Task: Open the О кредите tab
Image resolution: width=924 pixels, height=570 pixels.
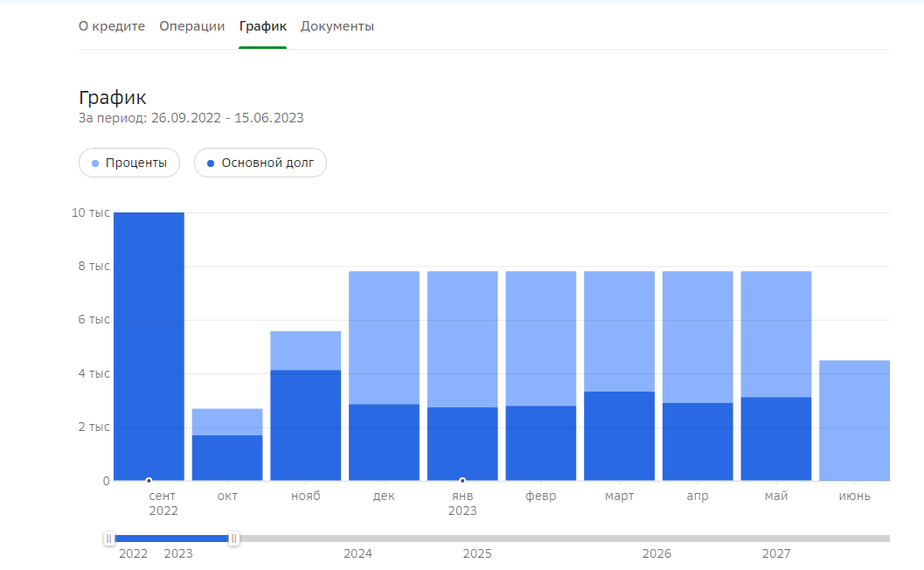Action: (x=111, y=26)
